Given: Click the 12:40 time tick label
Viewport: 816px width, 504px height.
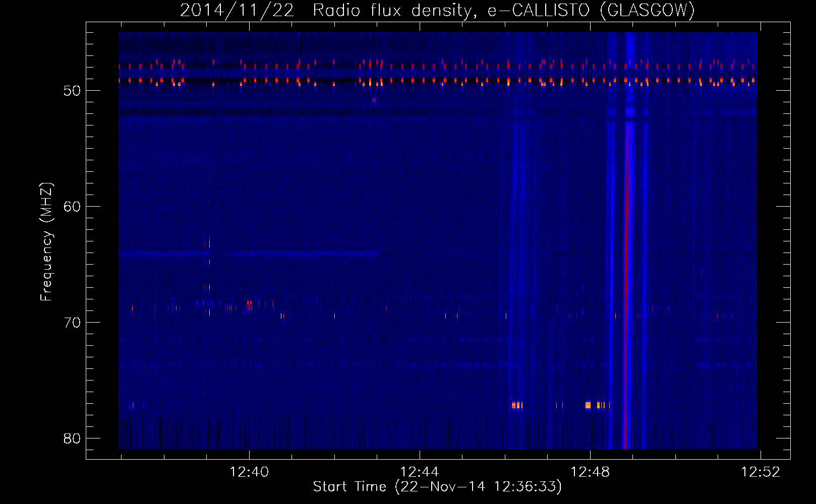Looking at the screenshot, I should click(249, 472).
